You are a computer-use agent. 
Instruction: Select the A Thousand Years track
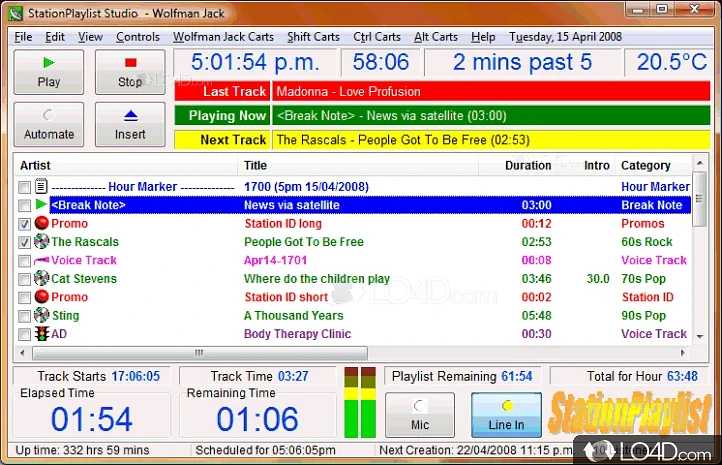pyautogui.click(x=293, y=315)
